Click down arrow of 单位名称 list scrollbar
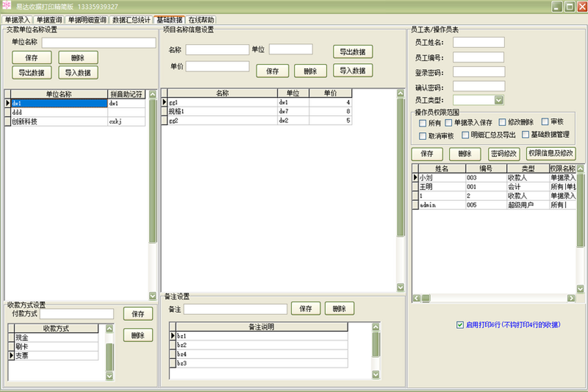Screen dimensions: 588x392 pyautogui.click(x=153, y=296)
